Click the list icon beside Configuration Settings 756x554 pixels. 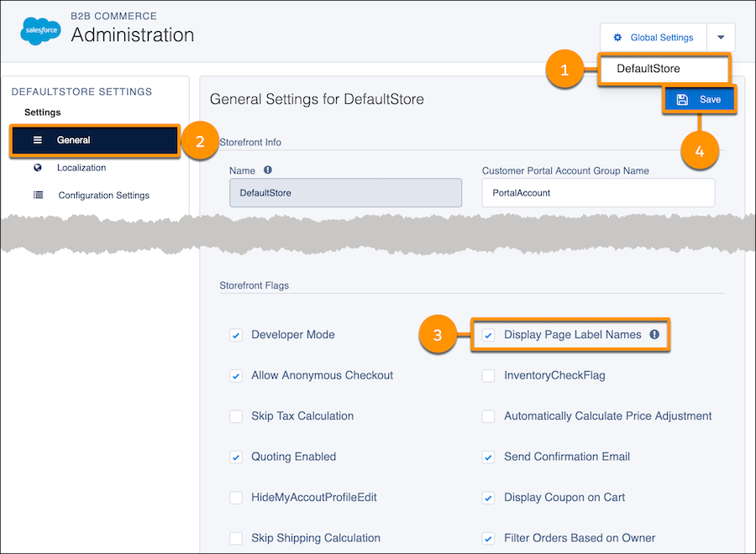coord(38,196)
